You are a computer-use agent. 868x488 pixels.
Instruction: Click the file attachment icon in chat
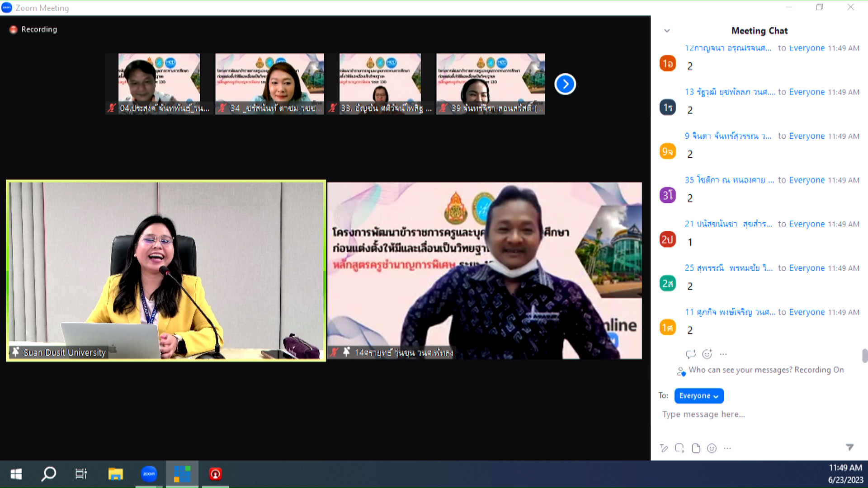click(696, 448)
